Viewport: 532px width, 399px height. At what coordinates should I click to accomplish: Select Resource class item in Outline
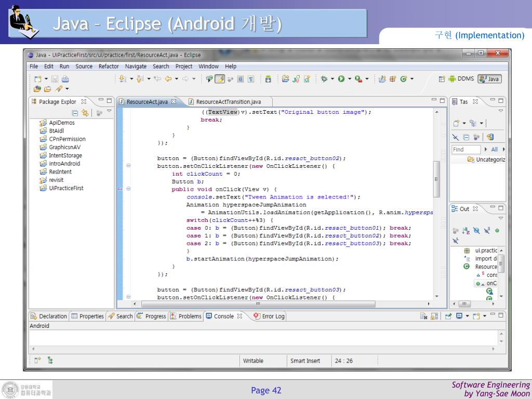coord(480,267)
